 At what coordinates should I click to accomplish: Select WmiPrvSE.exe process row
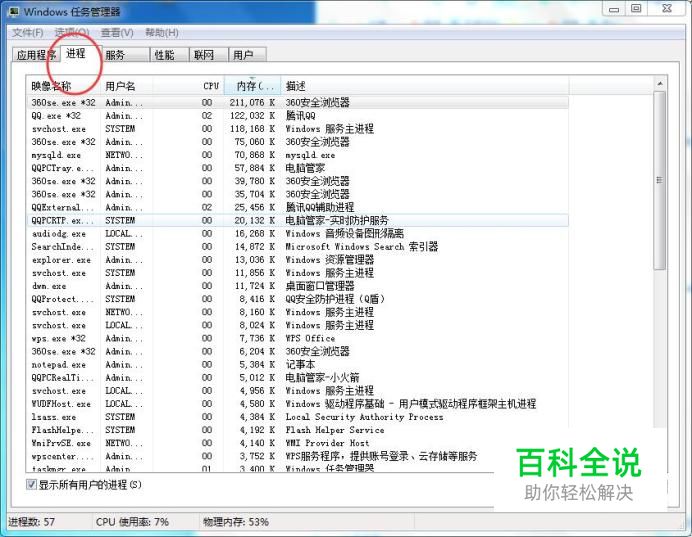point(297,443)
